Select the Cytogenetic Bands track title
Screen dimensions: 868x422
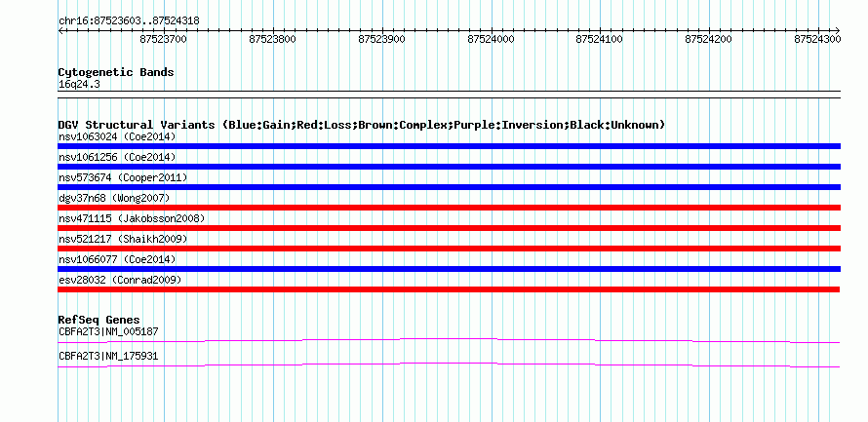pos(116,72)
